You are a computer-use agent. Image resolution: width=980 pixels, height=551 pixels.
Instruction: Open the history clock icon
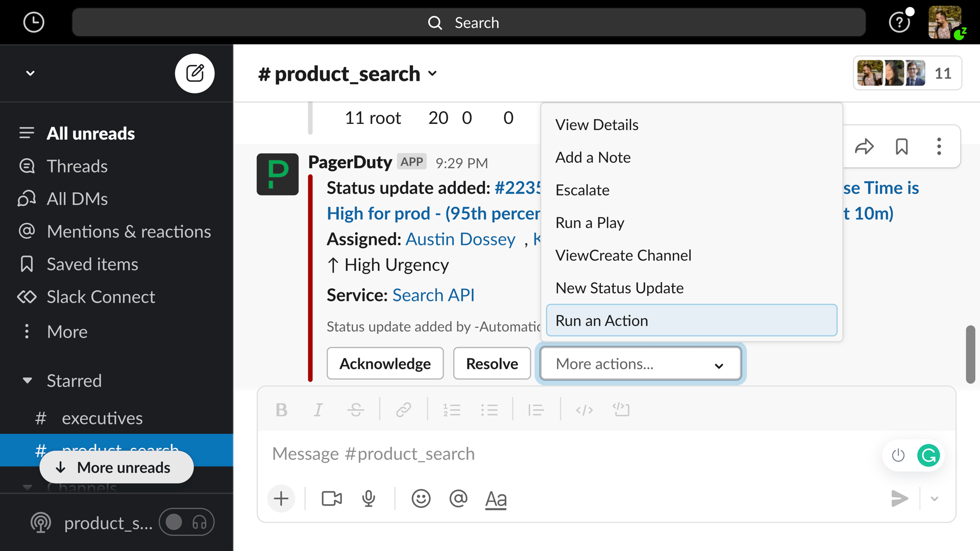[x=34, y=22]
